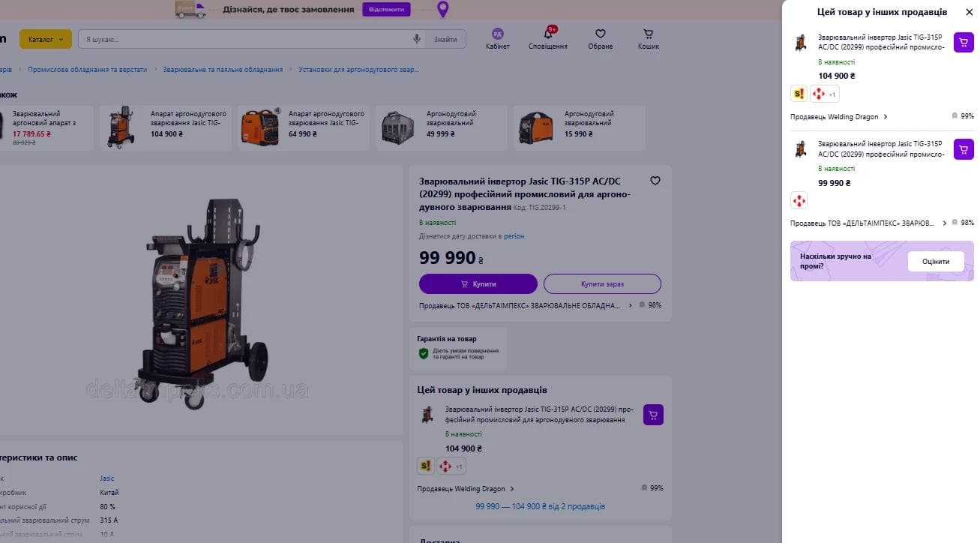Click the voice search microphone icon
Viewport: 980px width, 543px height.
(x=417, y=39)
